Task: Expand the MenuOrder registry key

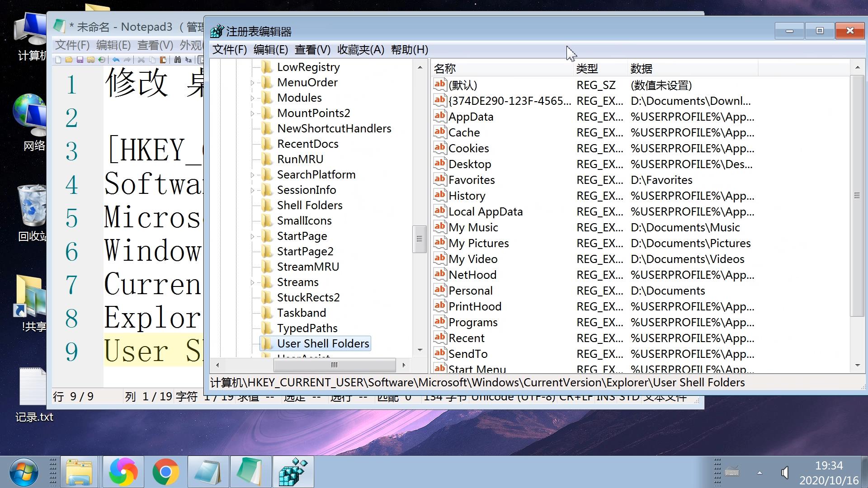Action: click(252, 82)
